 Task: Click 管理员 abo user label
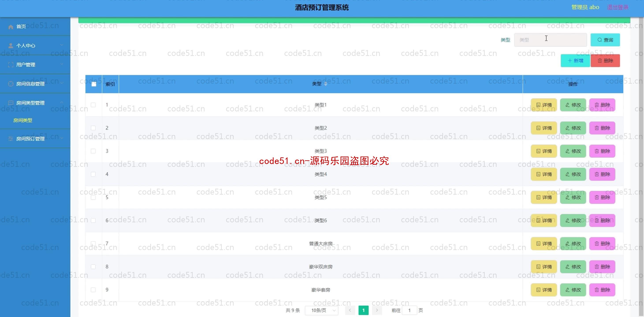click(x=585, y=7)
